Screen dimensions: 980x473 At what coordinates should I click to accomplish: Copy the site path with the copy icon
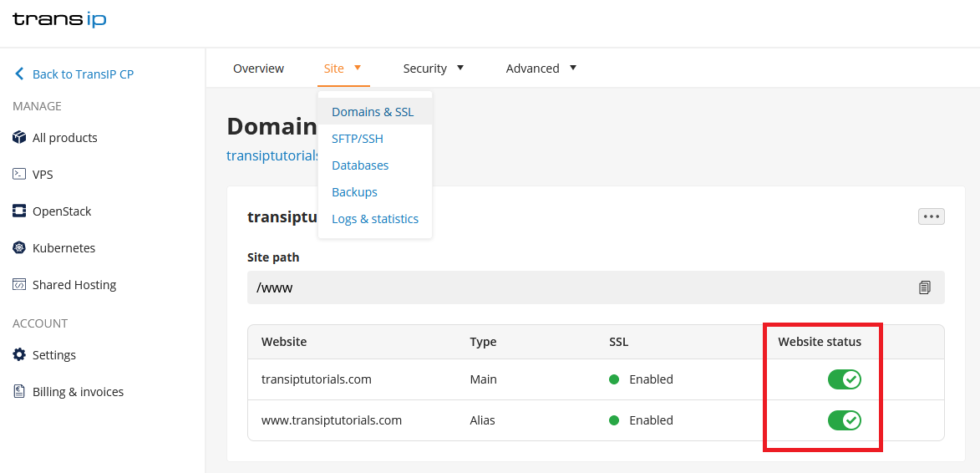925,287
